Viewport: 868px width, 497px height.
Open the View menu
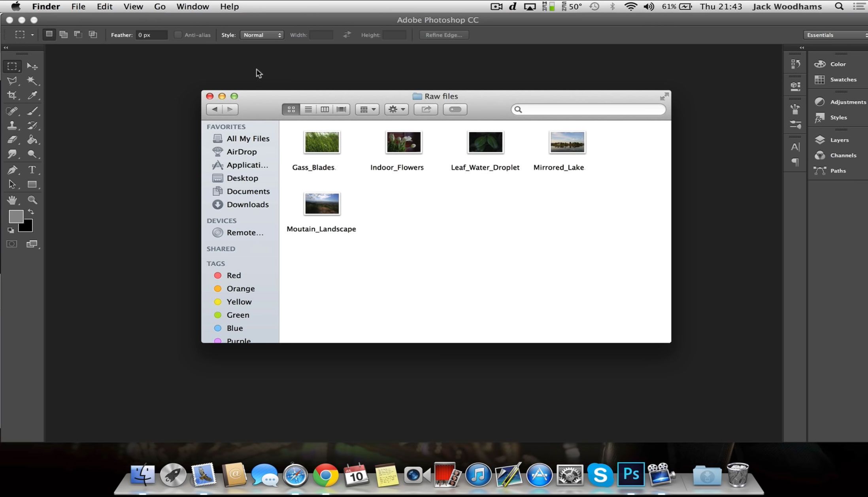(x=132, y=7)
